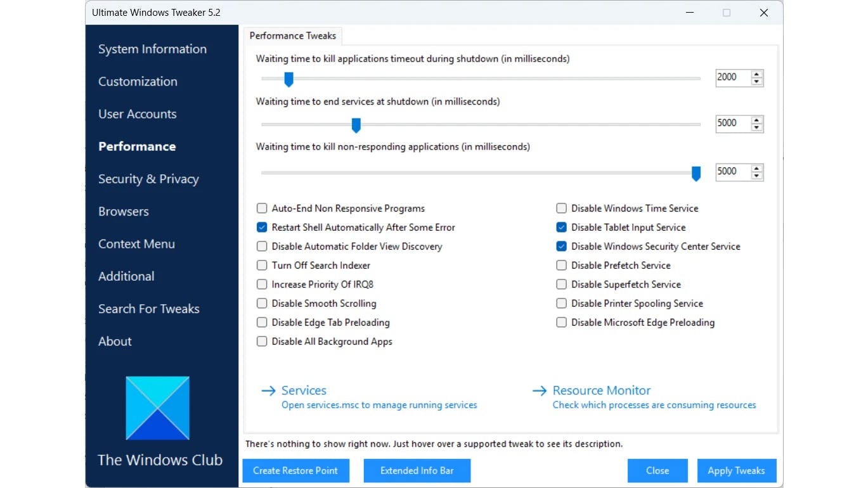The height and width of the screenshot is (488, 868).
Task: Open the About section
Action: click(x=115, y=342)
